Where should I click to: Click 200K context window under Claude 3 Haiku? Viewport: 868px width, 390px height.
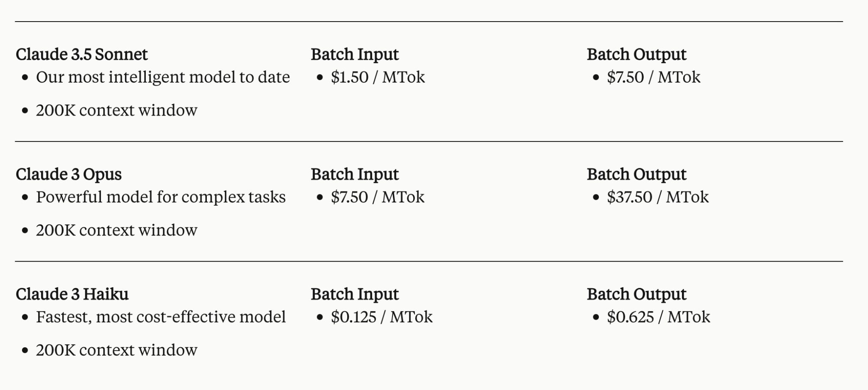[117, 350]
